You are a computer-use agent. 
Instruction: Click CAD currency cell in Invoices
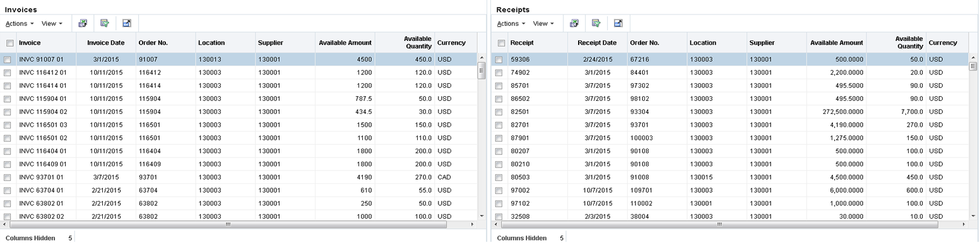coord(444,178)
